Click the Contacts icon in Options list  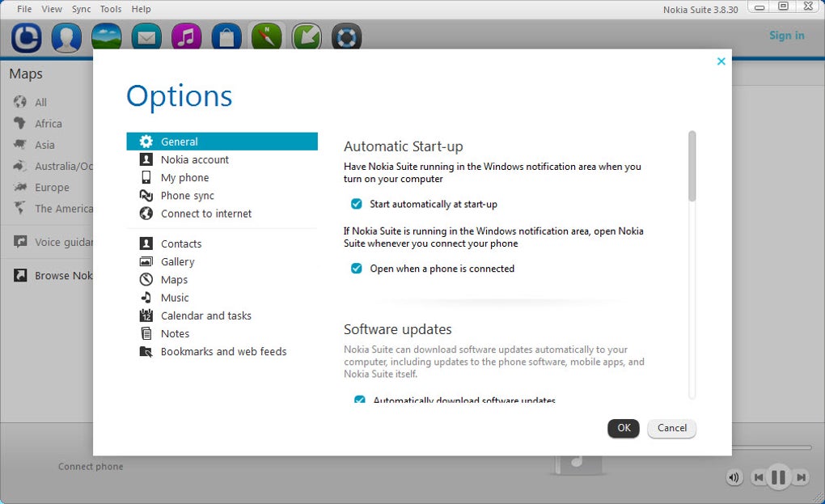tap(146, 244)
